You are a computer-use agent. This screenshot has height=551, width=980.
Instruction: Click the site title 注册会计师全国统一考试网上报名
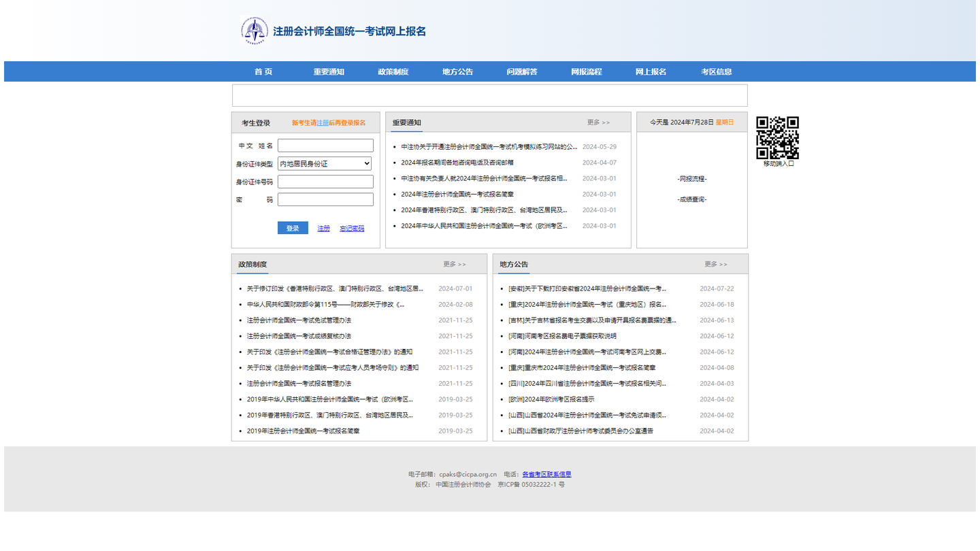point(349,31)
